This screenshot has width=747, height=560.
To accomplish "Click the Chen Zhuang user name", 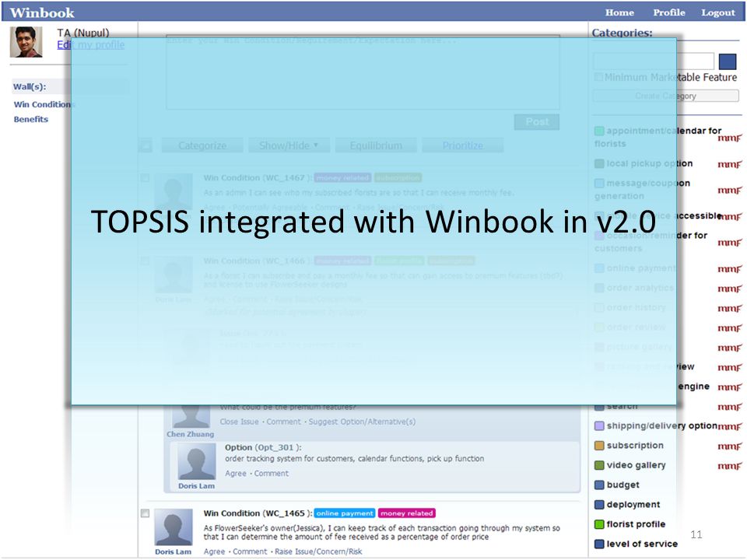I will pyautogui.click(x=190, y=434).
